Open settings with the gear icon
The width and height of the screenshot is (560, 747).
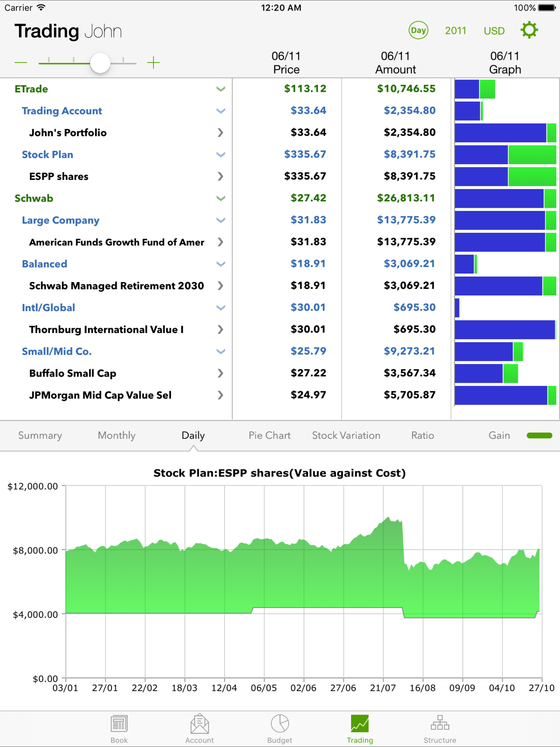click(529, 30)
